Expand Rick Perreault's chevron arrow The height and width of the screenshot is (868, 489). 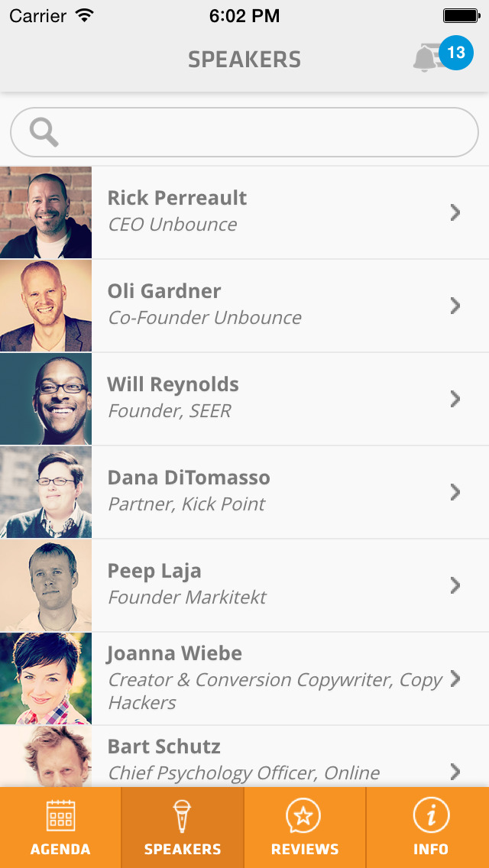pyautogui.click(x=455, y=212)
